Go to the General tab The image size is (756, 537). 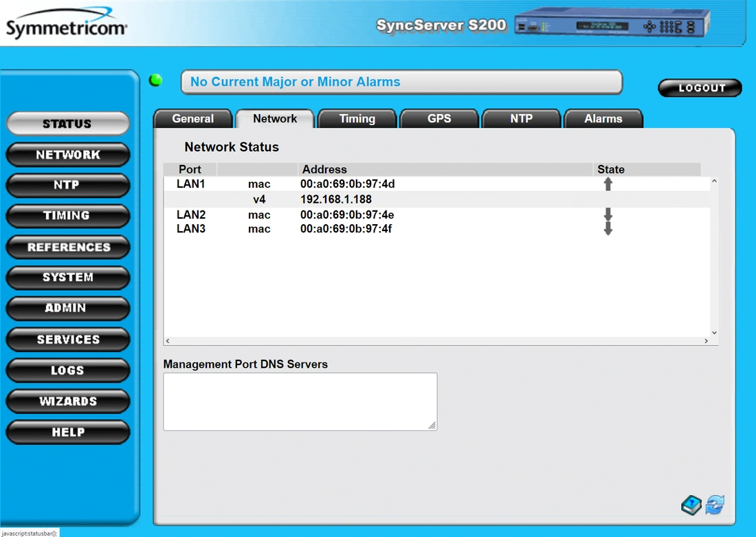coord(192,119)
